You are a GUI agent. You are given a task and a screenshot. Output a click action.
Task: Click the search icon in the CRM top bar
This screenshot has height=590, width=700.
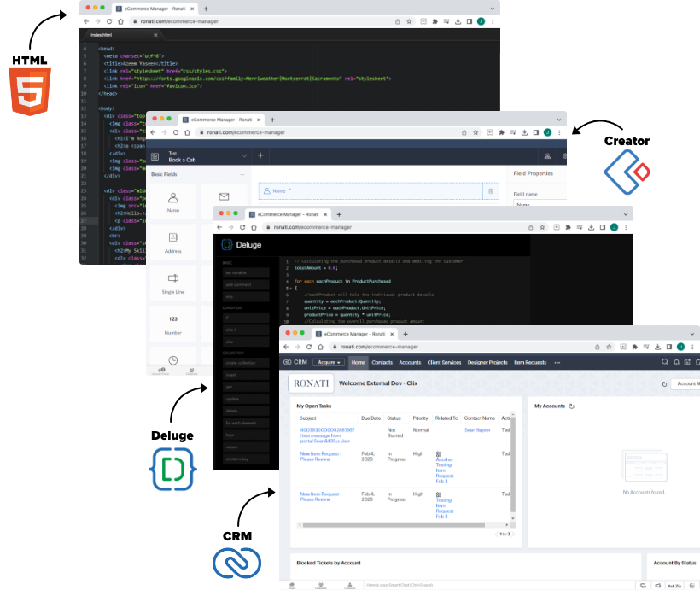coord(665,362)
